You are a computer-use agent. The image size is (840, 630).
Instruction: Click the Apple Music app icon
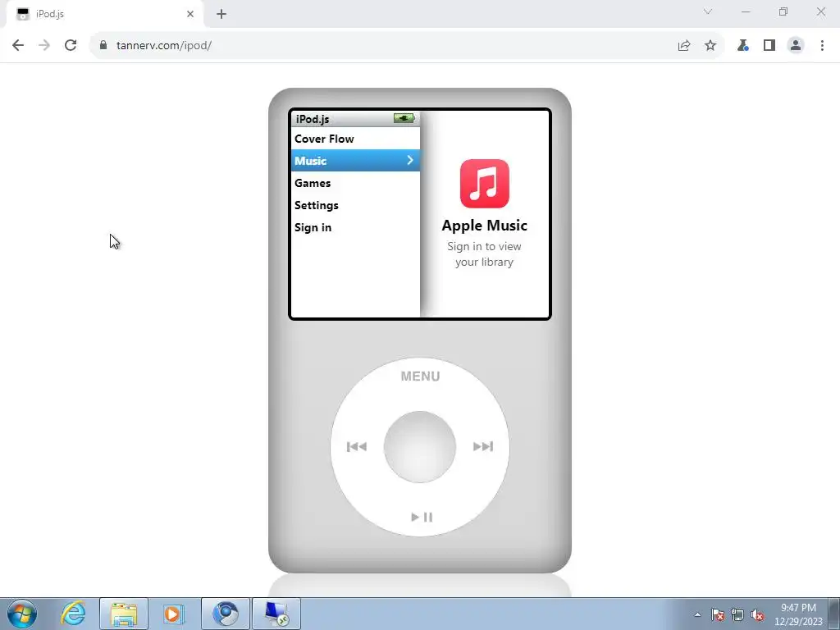click(x=484, y=183)
